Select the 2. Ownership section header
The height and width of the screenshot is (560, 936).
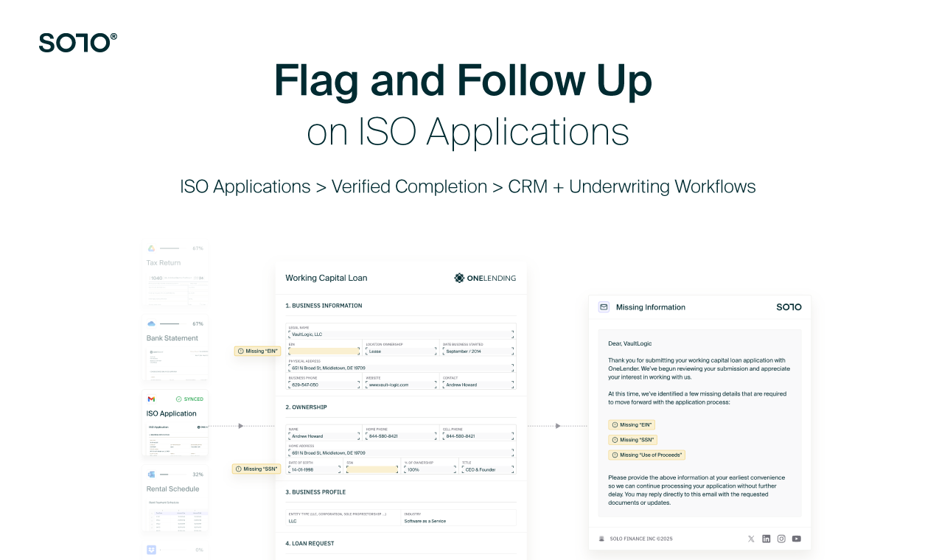pyautogui.click(x=308, y=407)
